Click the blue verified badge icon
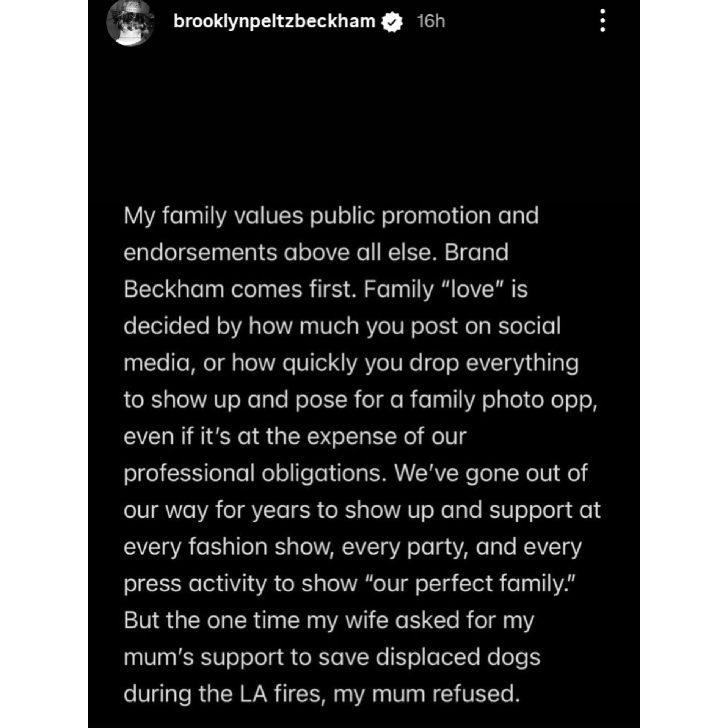This screenshot has width=728, height=728. tap(392, 22)
